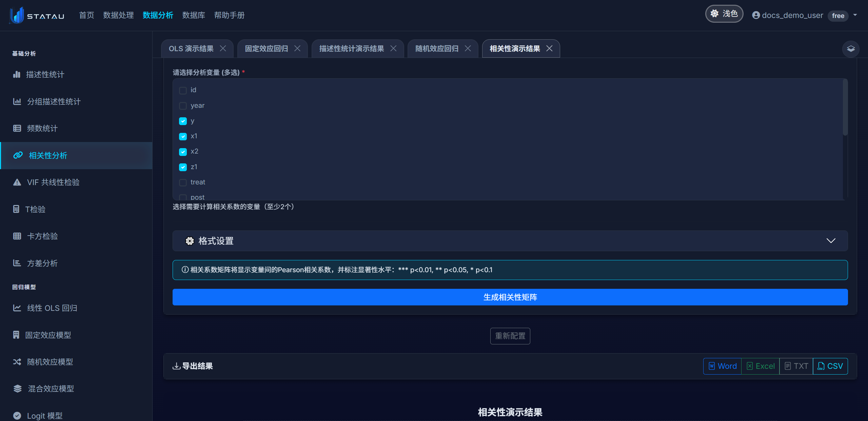
Task: Click the 导出结果 download icon
Action: tap(176, 366)
